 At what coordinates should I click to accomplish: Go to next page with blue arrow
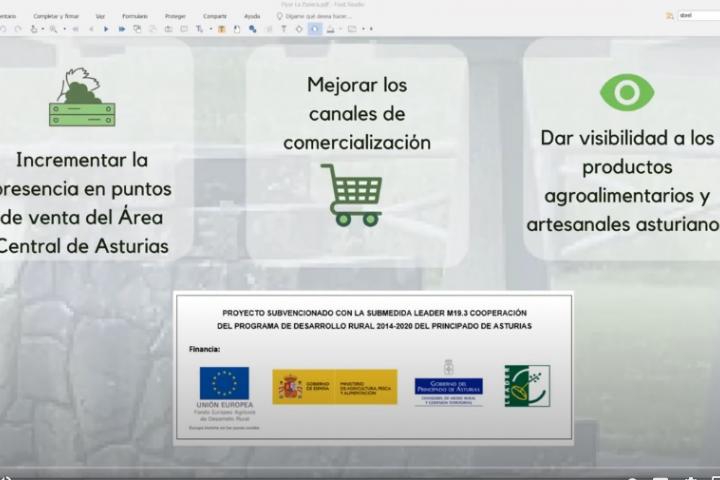click(x=105, y=29)
